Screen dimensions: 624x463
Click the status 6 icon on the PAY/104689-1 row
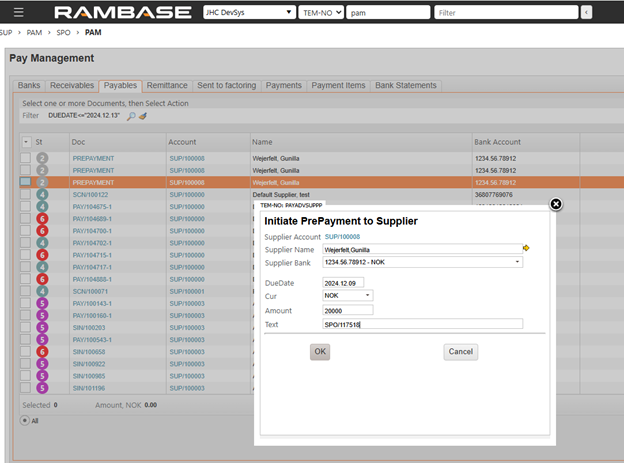(43, 219)
